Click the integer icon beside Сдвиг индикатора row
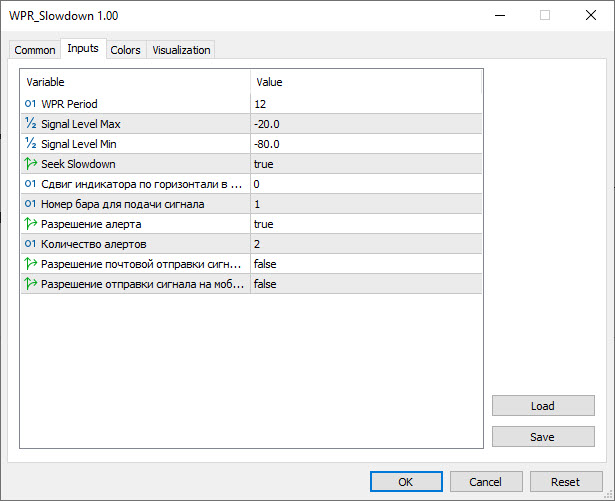Image resolution: width=615 pixels, height=501 pixels. point(30,184)
